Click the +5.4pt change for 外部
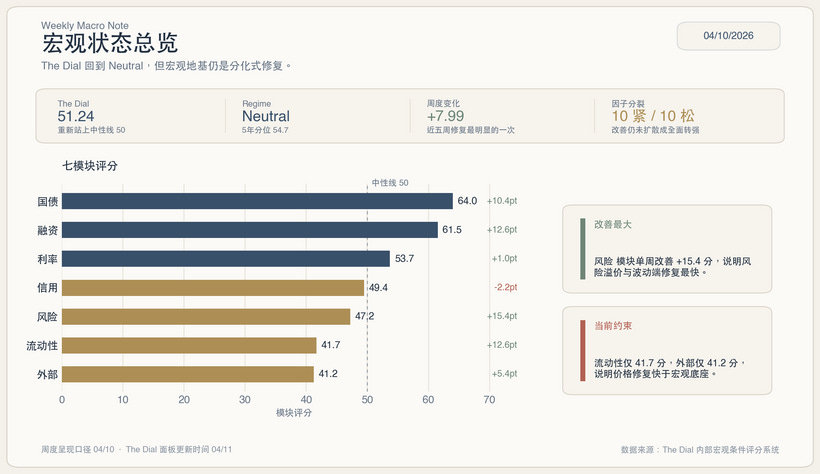Image resolution: width=820 pixels, height=474 pixels. pyautogui.click(x=504, y=374)
